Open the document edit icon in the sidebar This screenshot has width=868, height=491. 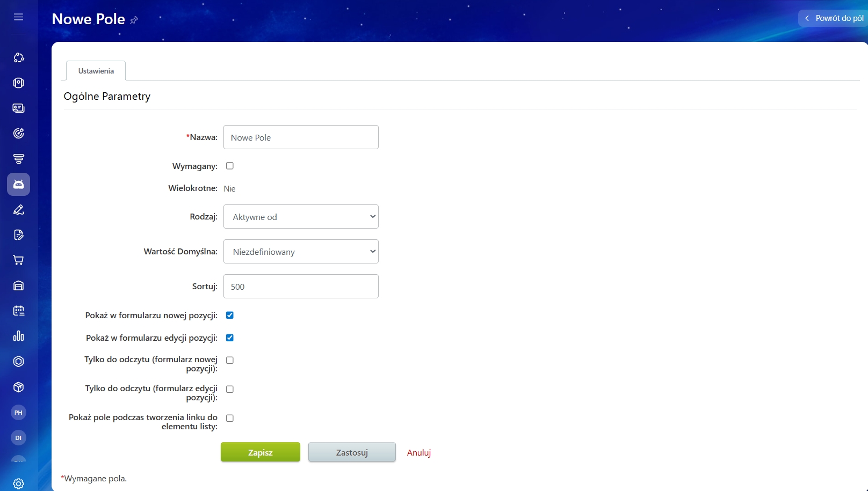point(18,234)
